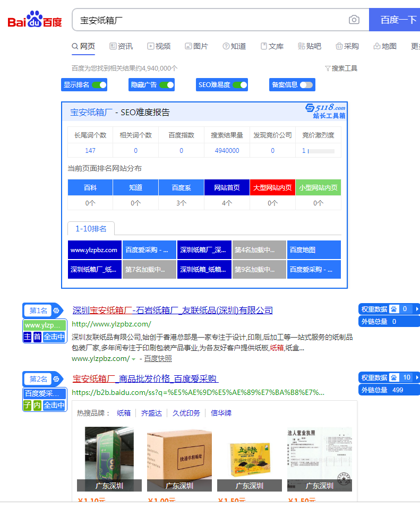Click URL http://www.ylzpbz.com/ link

112,324
